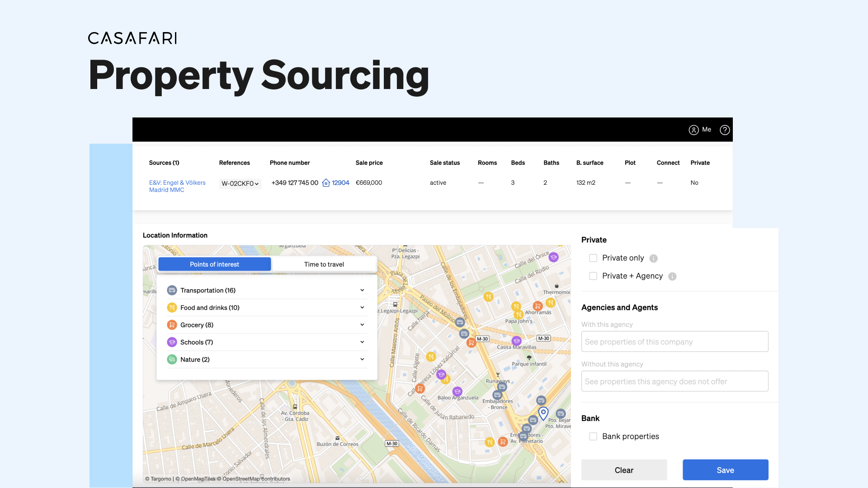Open the help question mark icon
The width and height of the screenshot is (868, 488).
[725, 130]
